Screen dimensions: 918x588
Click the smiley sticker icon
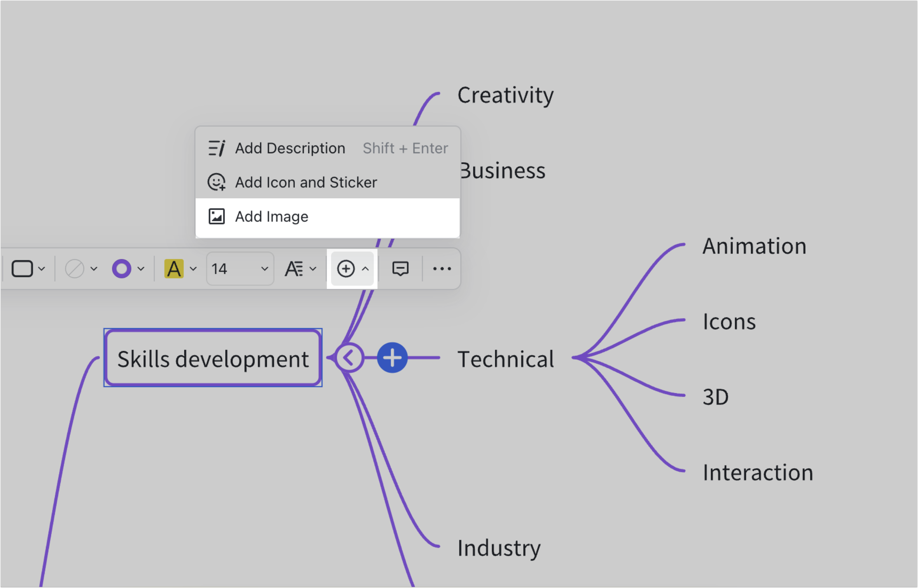pyautogui.click(x=217, y=182)
